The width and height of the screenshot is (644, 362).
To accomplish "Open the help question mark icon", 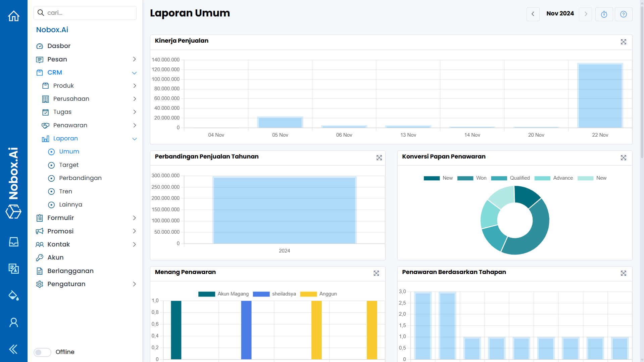I will point(623,14).
